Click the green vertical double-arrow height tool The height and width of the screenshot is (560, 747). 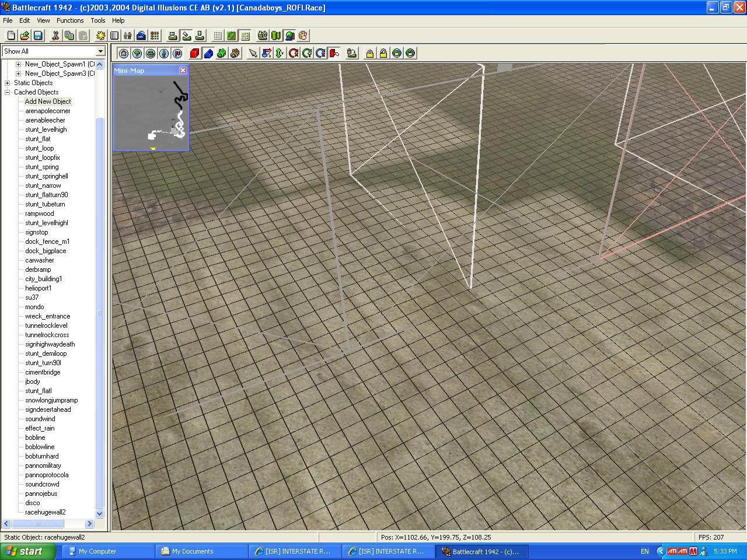(280, 53)
